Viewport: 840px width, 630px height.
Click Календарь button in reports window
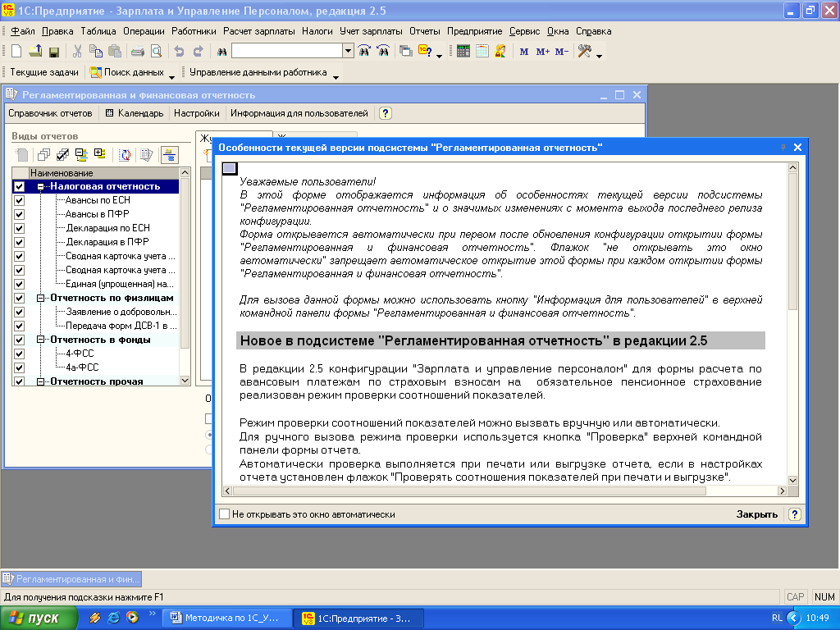coord(135,113)
